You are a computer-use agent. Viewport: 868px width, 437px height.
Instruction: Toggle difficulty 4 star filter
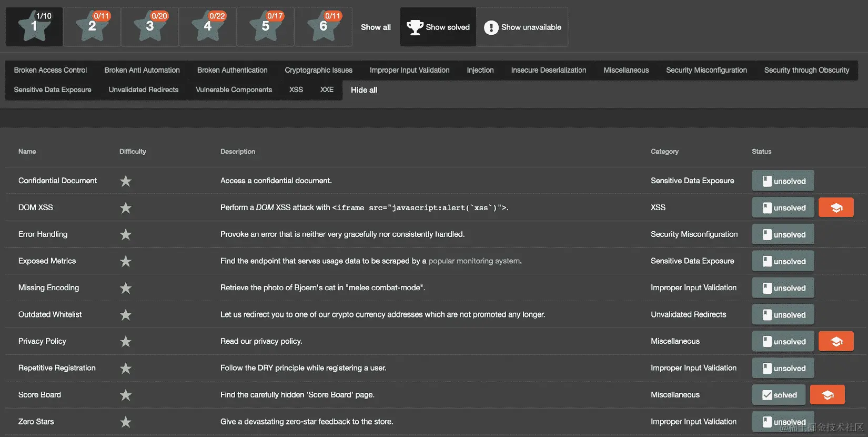pyautogui.click(x=208, y=27)
